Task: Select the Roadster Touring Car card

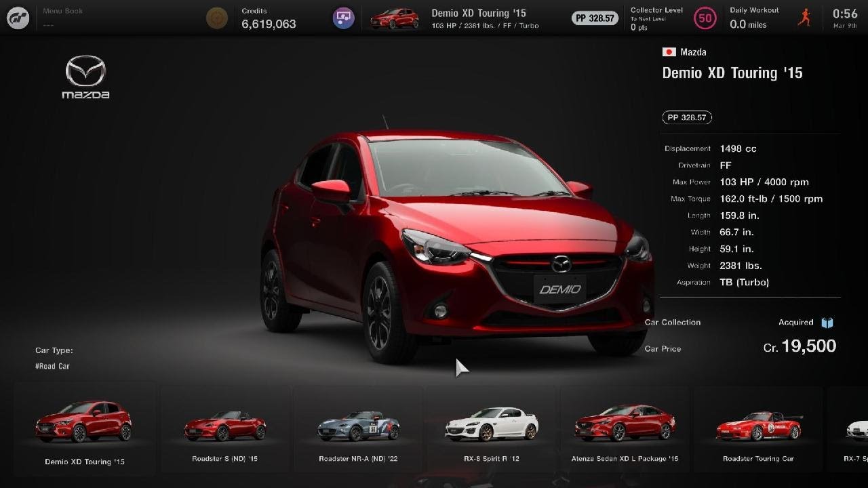Action: coord(758,429)
